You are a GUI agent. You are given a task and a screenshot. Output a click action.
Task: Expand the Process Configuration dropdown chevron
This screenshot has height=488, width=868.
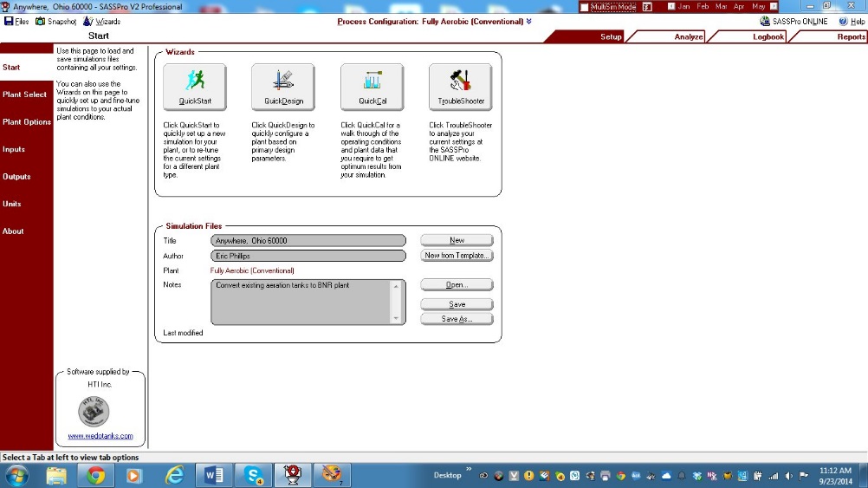[528, 22]
